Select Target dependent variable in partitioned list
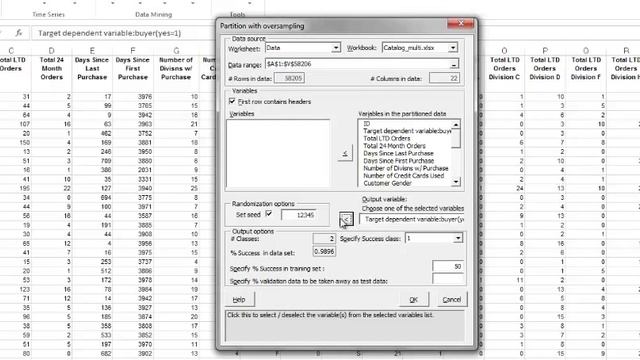Image resolution: width=640 pixels, height=360 pixels. 407,131
